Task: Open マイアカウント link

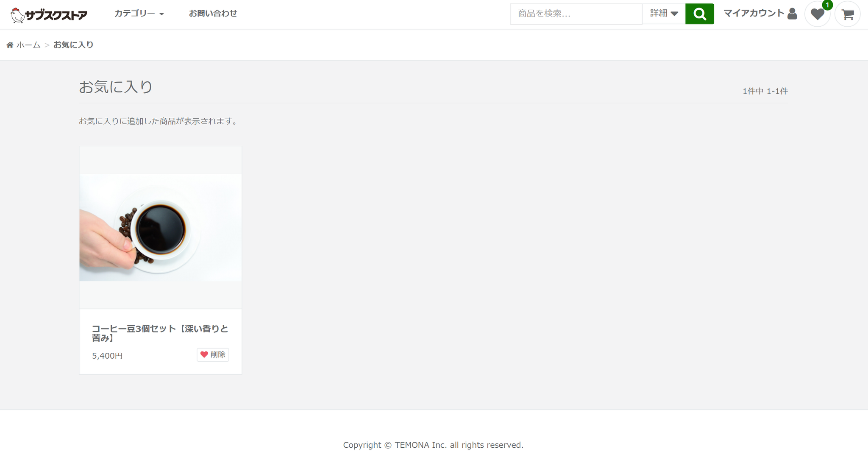Action: click(x=754, y=14)
